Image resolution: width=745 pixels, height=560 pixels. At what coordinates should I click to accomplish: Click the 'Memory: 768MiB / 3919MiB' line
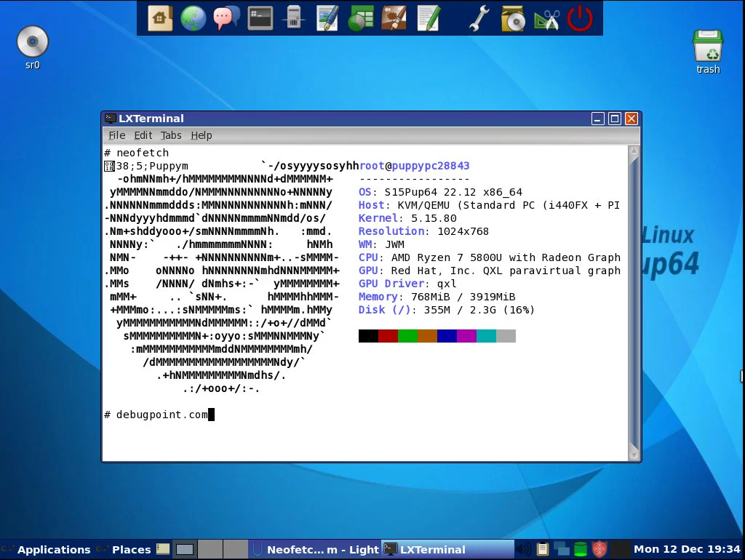click(x=437, y=297)
